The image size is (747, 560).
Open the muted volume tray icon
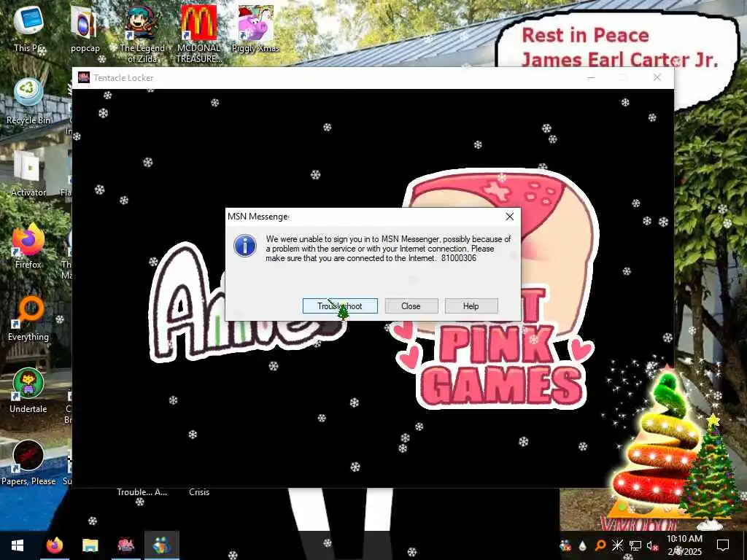point(652,545)
